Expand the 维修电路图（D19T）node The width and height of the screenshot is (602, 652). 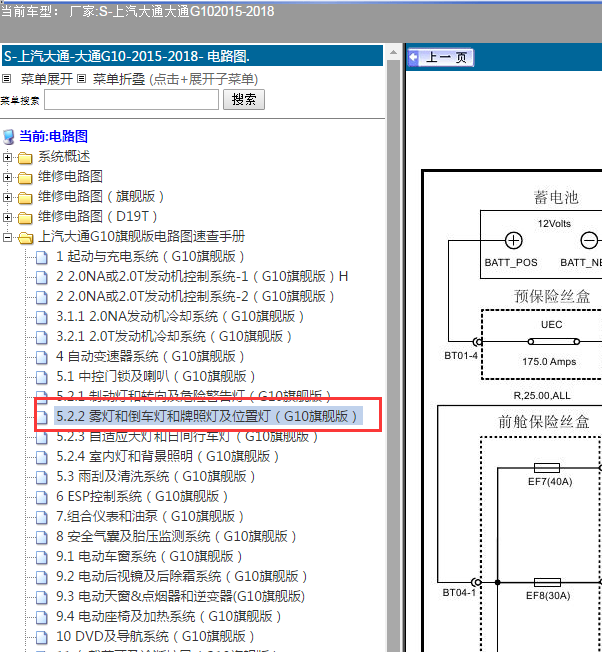(x=7, y=217)
